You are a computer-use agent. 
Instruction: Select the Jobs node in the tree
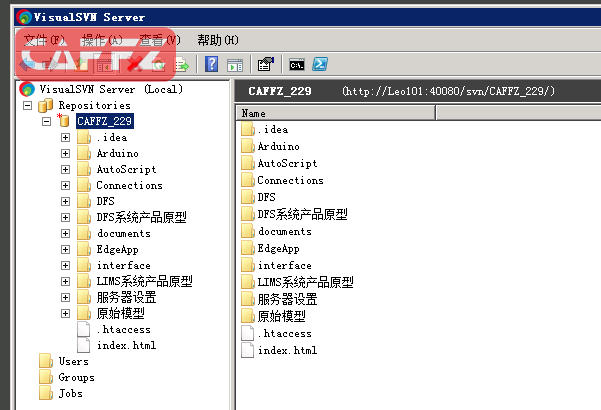pos(70,393)
